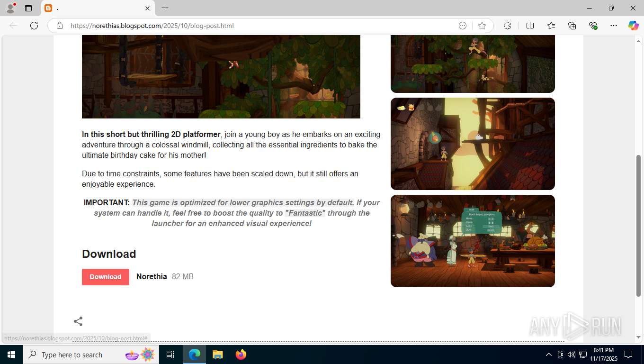Click the scrollbar up arrow
This screenshot has height=364, width=644.
click(638, 41)
